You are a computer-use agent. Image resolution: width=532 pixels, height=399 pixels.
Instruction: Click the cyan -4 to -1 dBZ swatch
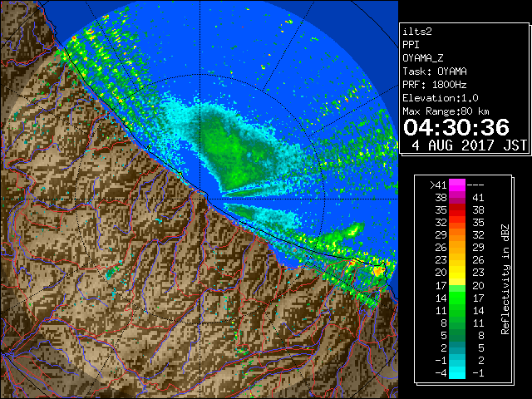pos(456,372)
